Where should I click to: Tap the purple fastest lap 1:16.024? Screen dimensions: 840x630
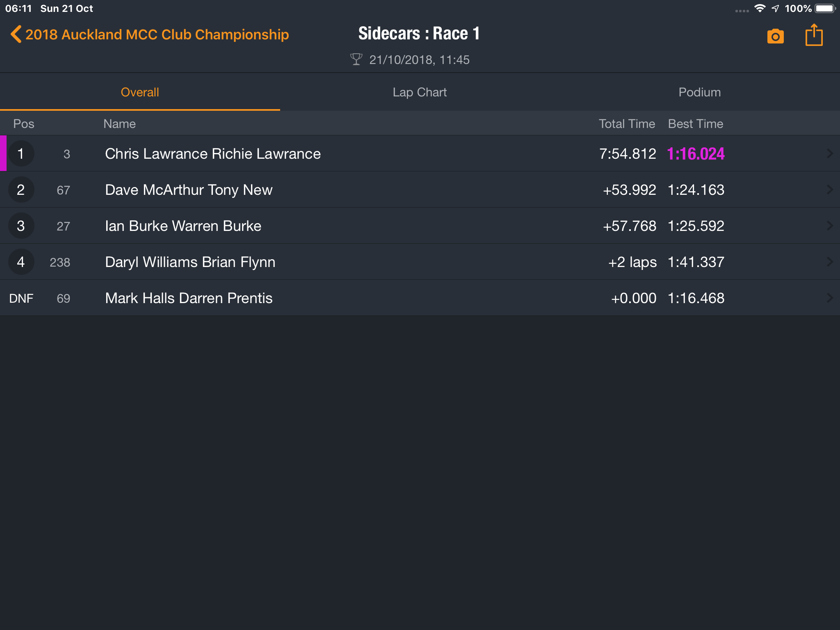click(696, 154)
